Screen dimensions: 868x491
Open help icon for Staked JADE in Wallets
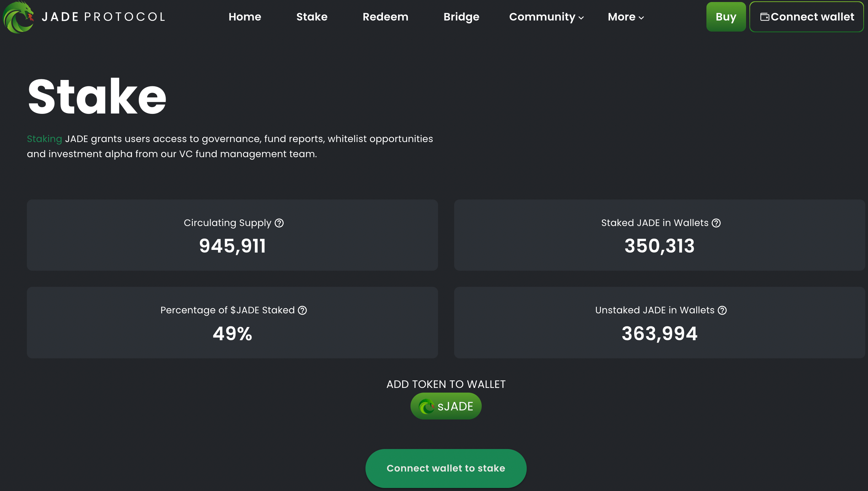pos(716,223)
